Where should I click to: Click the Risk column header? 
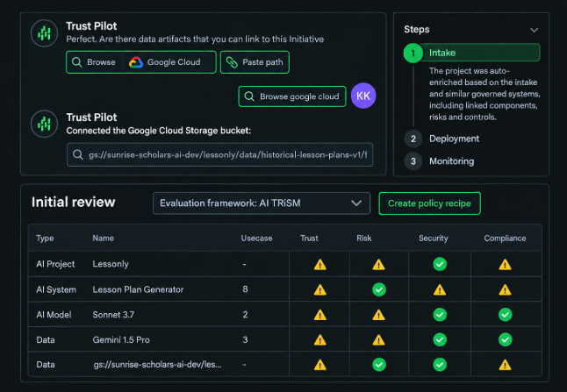click(363, 238)
